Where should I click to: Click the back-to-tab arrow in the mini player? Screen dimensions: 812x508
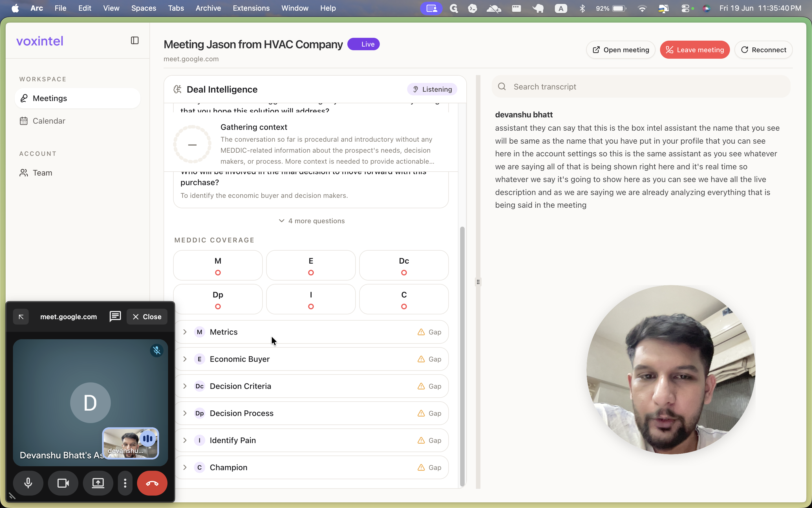point(21,317)
